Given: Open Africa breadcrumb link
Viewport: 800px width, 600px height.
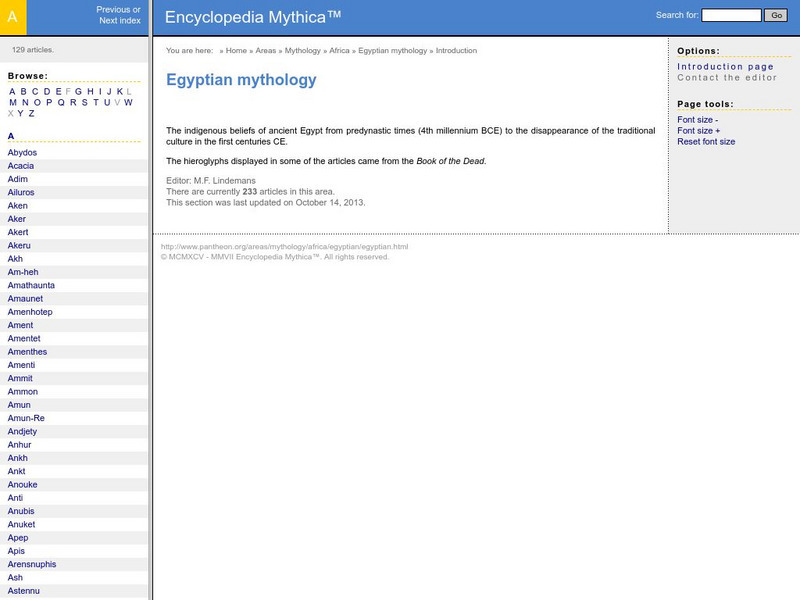Looking at the screenshot, I should tap(339, 51).
